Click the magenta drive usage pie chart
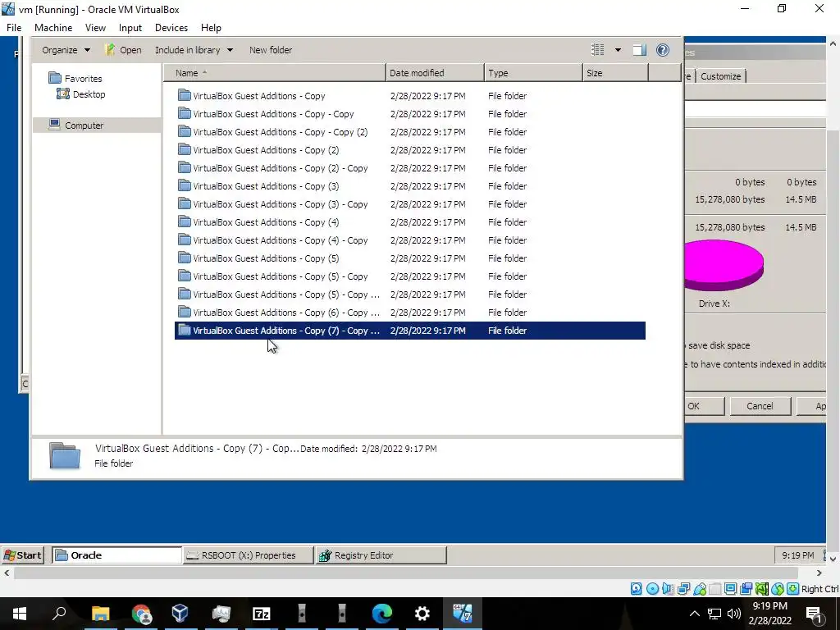The height and width of the screenshot is (630, 840). [x=724, y=265]
